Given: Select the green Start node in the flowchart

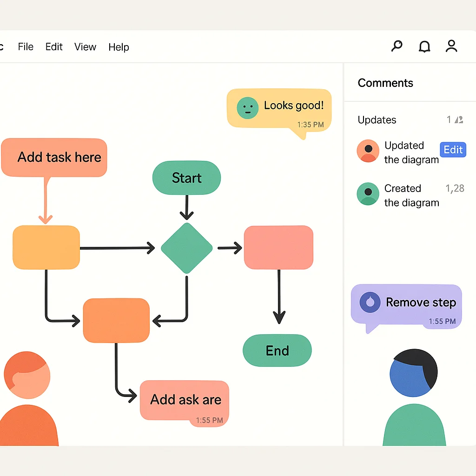Looking at the screenshot, I should click(186, 178).
